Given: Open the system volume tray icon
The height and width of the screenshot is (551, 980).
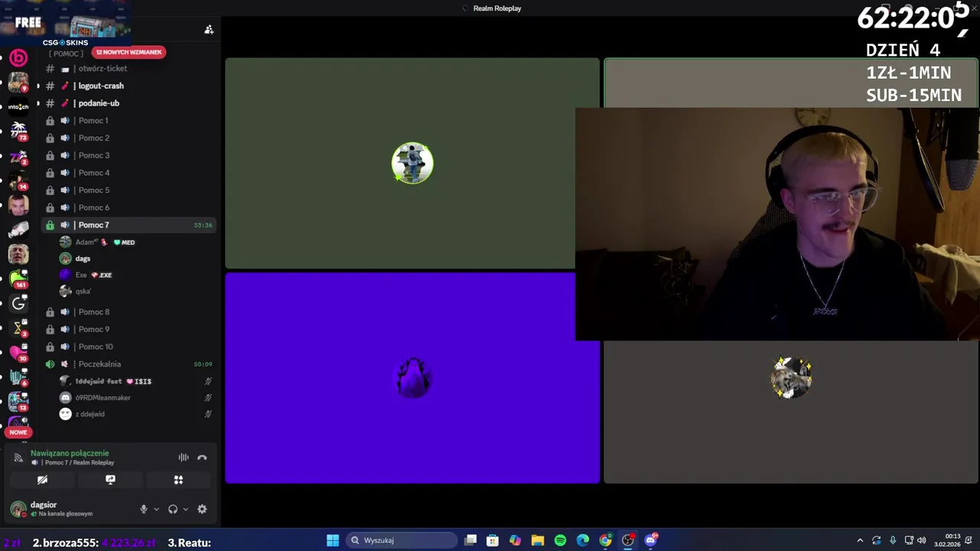Looking at the screenshot, I should 922,540.
